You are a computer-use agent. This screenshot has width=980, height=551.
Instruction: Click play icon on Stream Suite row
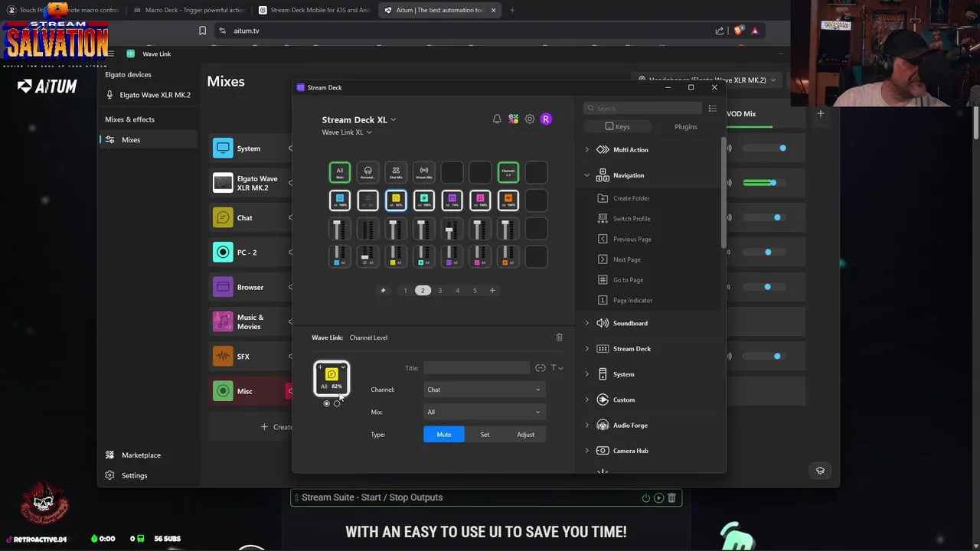pos(658,498)
